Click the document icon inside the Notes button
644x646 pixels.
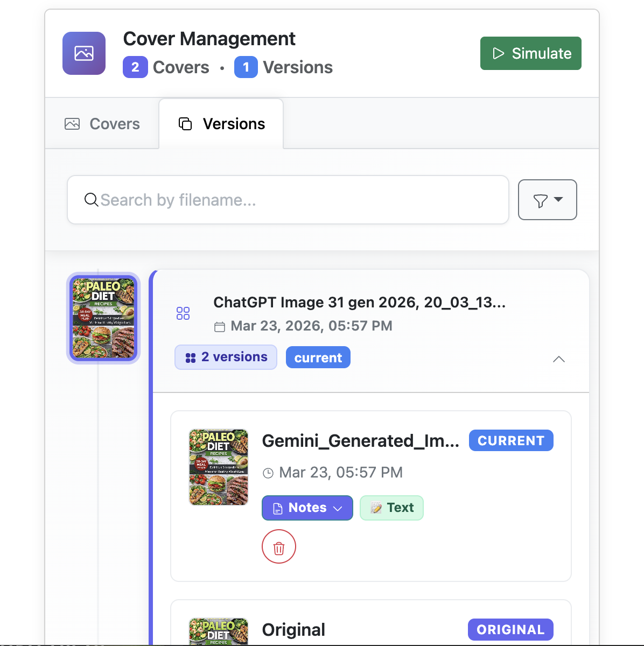pyautogui.click(x=277, y=508)
